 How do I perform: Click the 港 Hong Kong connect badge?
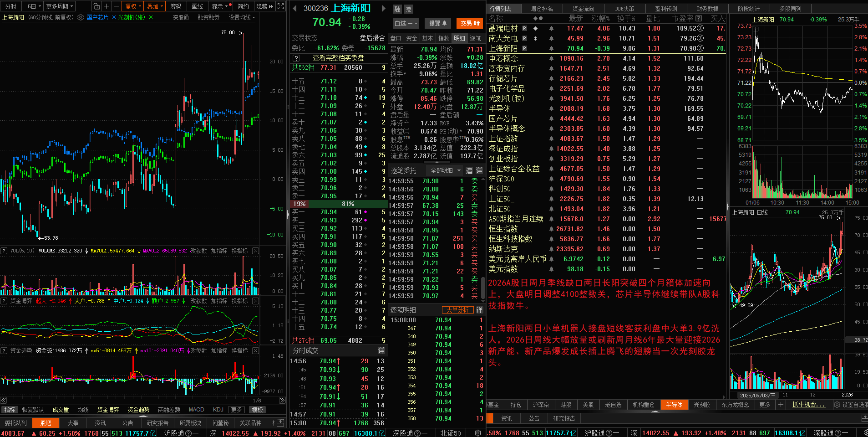[x=408, y=9]
